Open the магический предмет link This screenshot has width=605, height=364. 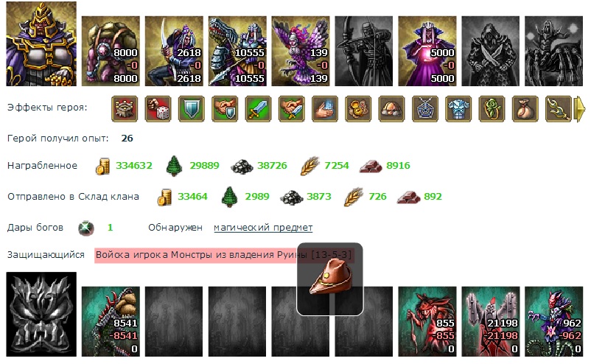tap(263, 228)
